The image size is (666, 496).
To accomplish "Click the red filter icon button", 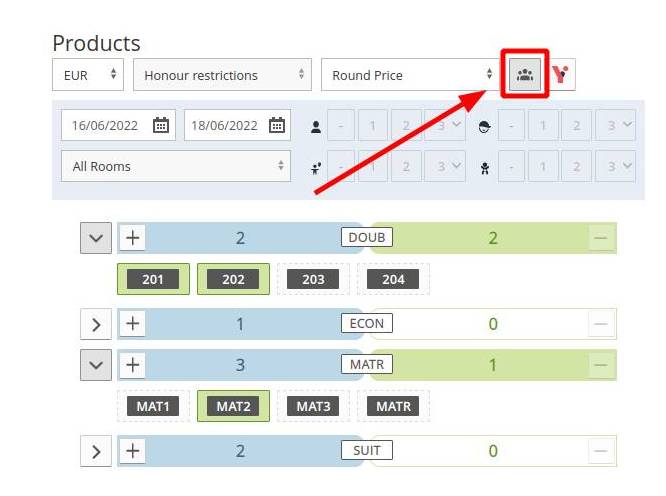I will 560,75.
